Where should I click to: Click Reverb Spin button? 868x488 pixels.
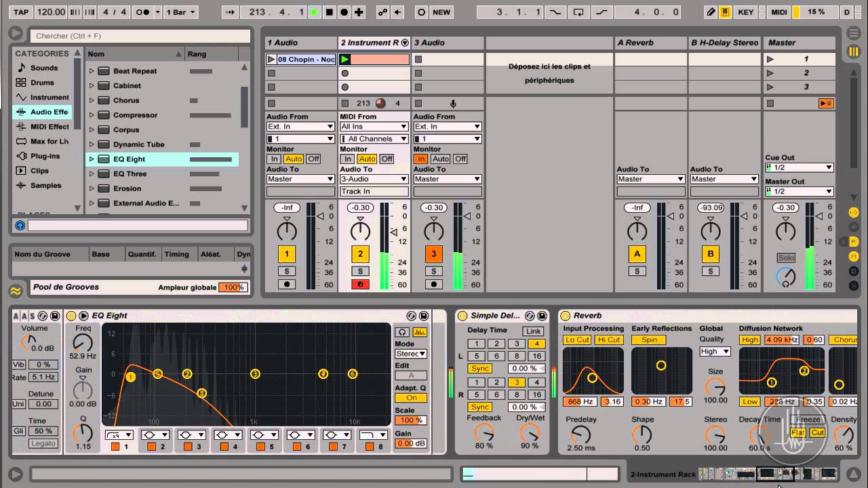pos(649,340)
